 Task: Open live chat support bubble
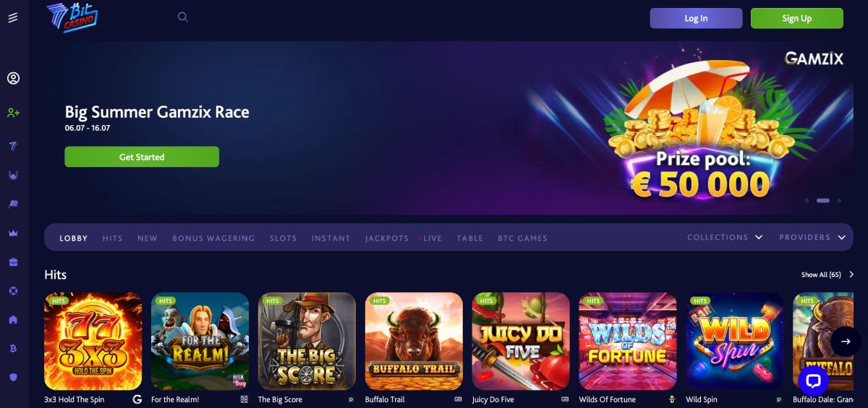coord(812,381)
